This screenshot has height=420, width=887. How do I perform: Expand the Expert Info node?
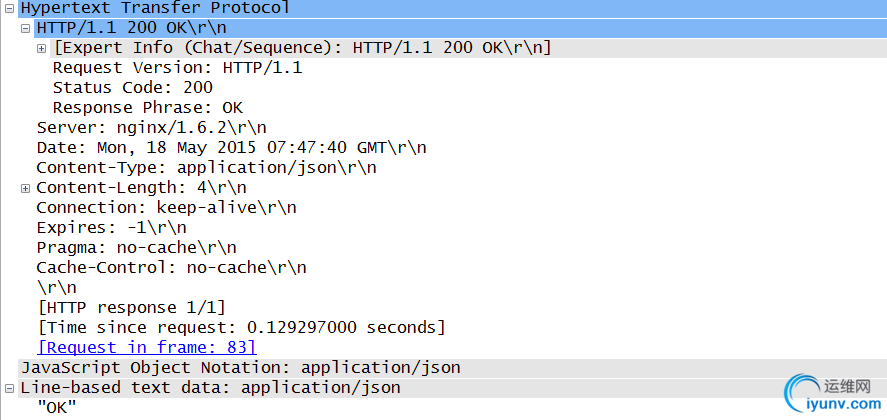point(41,49)
